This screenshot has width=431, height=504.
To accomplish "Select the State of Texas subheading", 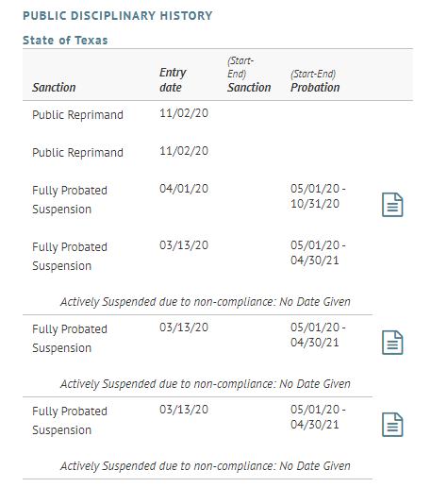I will pyautogui.click(x=65, y=41).
